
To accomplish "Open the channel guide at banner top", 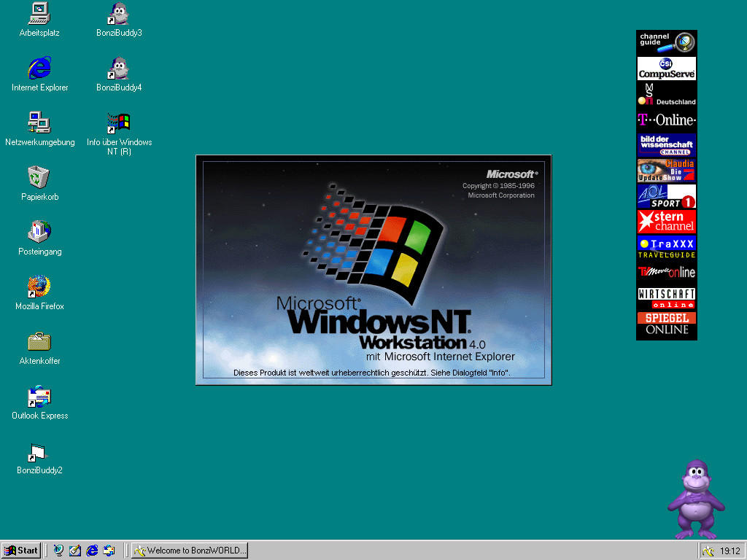I will coord(666,42).
